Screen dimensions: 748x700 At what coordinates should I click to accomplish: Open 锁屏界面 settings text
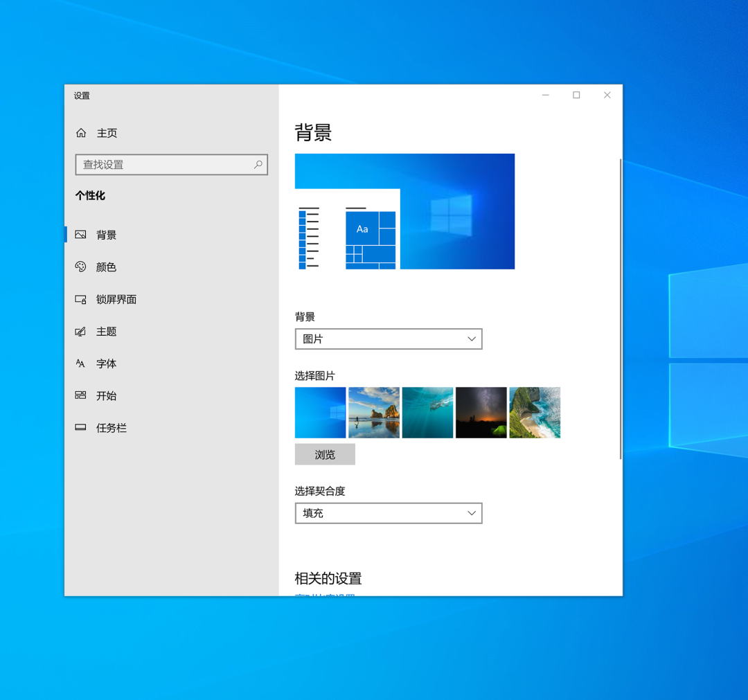tap(116, 299)
